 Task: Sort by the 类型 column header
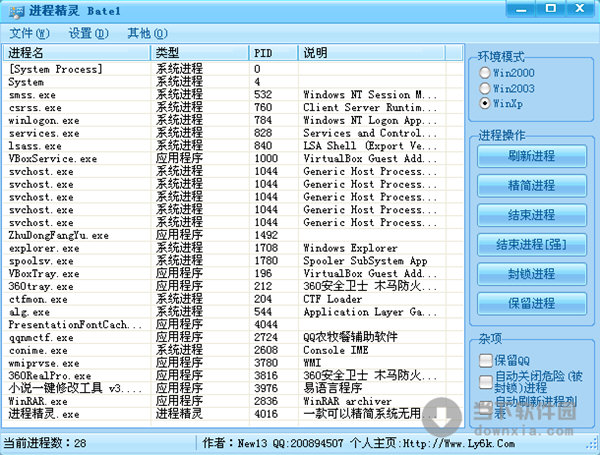click(x=200, y=53)
